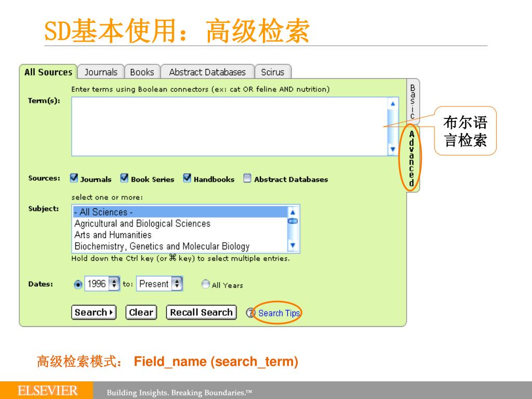Select 'Biochemistry, Genetics and Molecular Biology' subject

point(180,246)
